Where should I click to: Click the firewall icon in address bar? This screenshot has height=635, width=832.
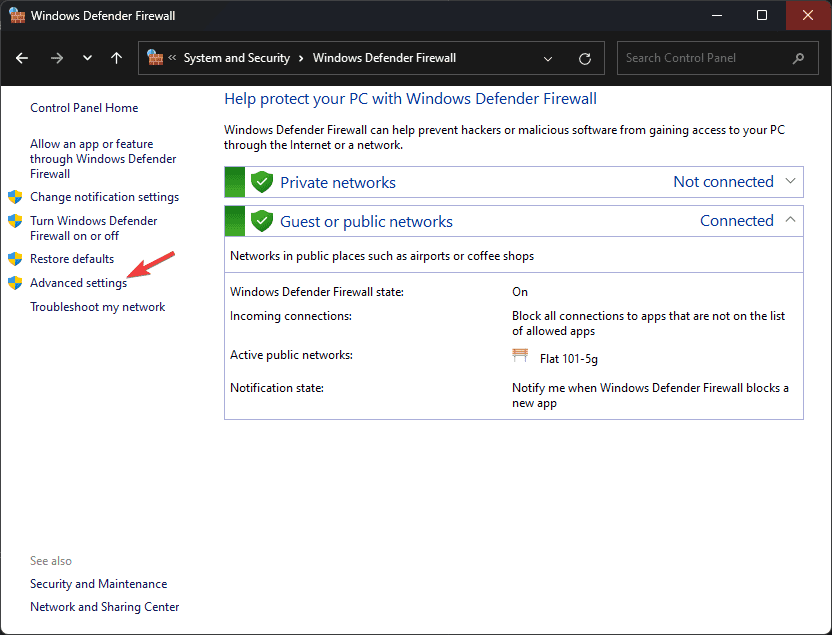pyautogui.click(x=155, y=58)
